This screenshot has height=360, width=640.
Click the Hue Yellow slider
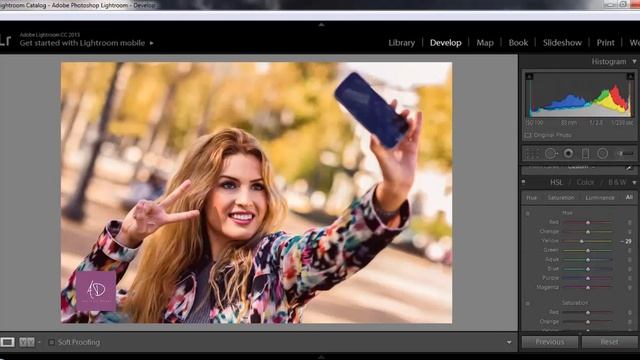pos(588,241)
